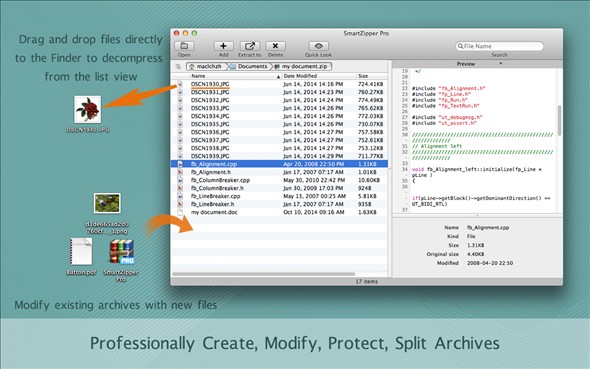This screenshot has width=590, height=369.
Task: Select file fb_Alignment.h in list
Action: click(x=211, y=172)
